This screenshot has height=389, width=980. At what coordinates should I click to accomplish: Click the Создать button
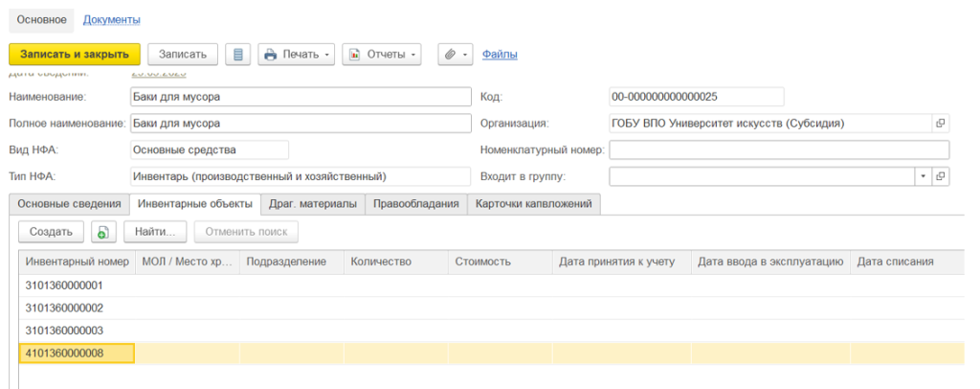[x=52, y=232]
